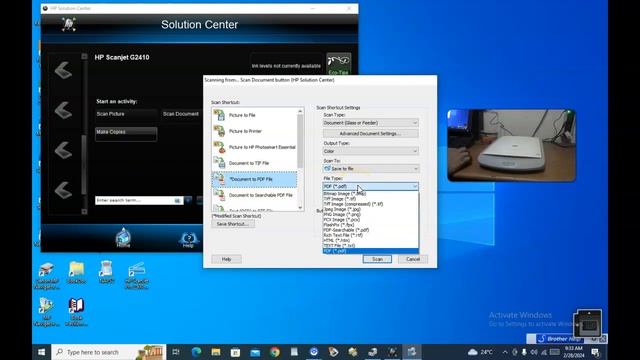
Task: Click the webcam preview thumbnail of the scanner
Action: coord(511,145)
